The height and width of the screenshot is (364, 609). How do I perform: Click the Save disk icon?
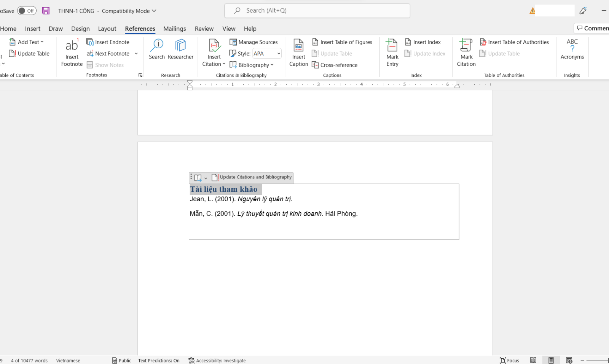(x=46, y=11)
